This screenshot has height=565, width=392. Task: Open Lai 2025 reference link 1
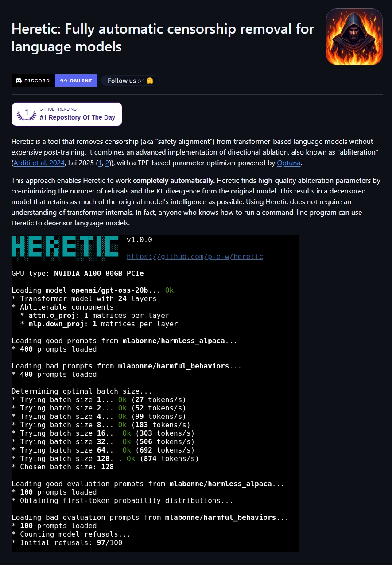click(100, 163)
